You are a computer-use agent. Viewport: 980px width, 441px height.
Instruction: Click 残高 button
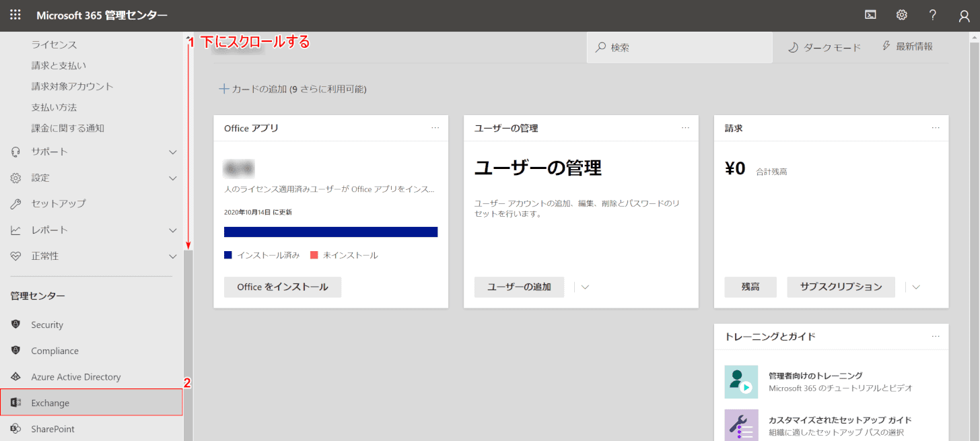[x=750, y=287]
